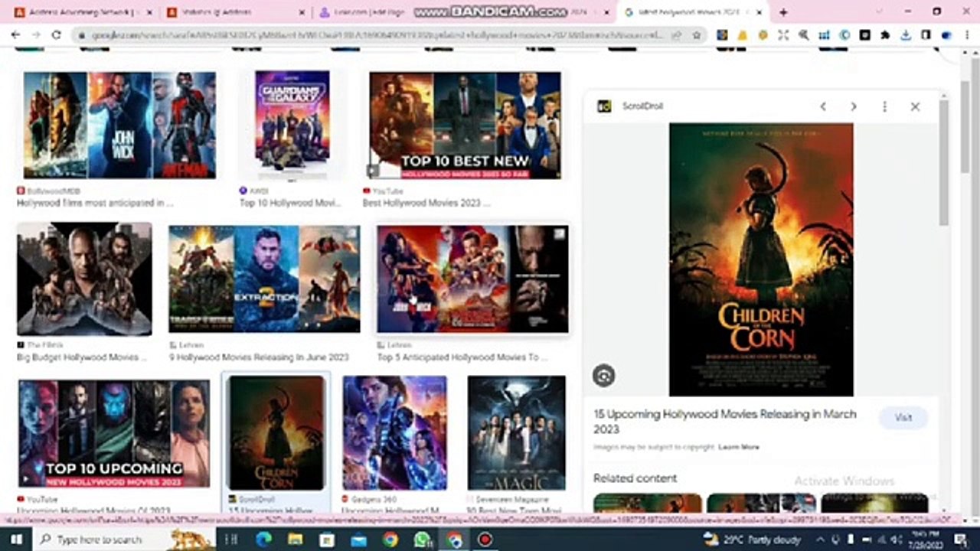Select the Extraction 2 collage thumbnail
Screen dimensions: 980x551
pos(264,279)
